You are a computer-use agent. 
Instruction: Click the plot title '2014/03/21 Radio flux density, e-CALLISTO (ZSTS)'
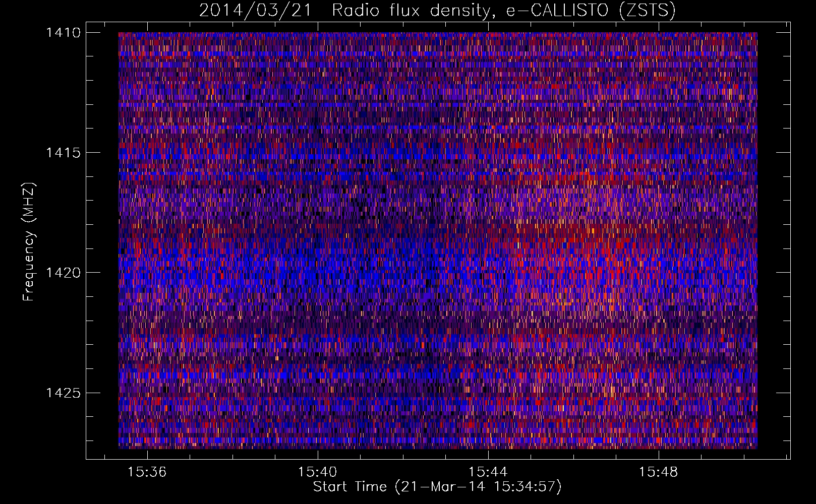[437, 10]
